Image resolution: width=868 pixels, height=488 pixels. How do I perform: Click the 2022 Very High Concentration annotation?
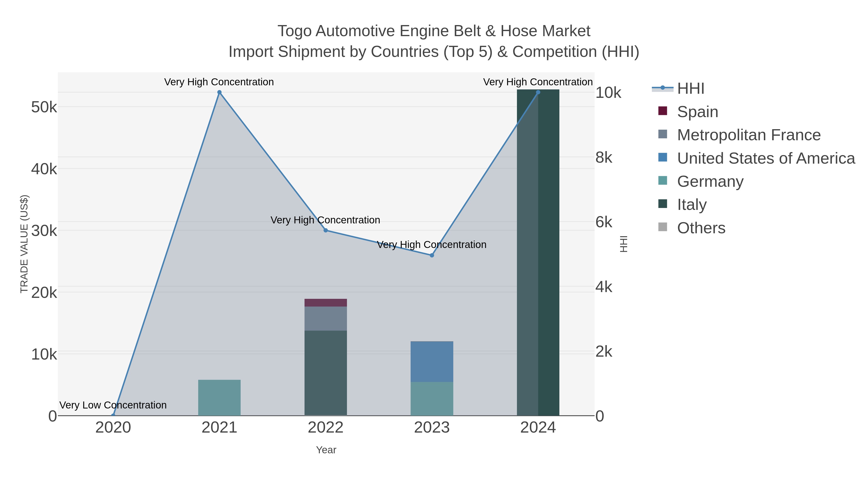coord(325,220)
